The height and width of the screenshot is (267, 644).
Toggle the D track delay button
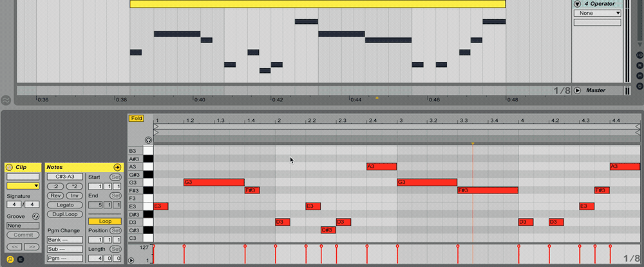click(639, 86)
